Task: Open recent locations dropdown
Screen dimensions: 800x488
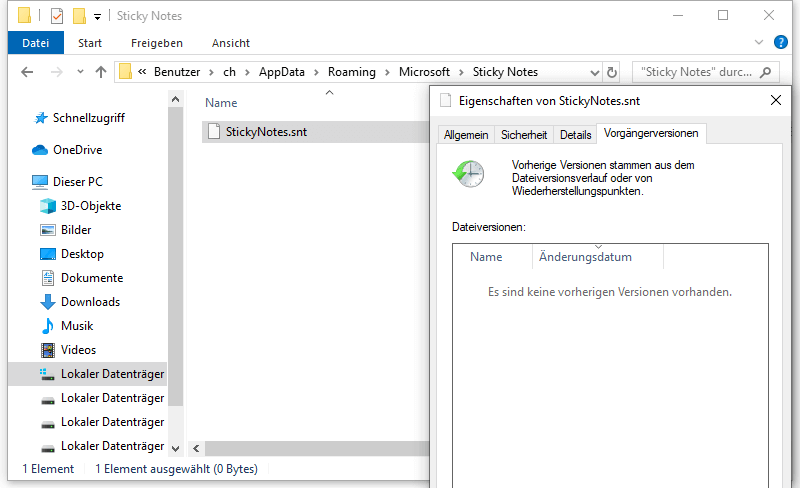Action: [x=80, y=72]
